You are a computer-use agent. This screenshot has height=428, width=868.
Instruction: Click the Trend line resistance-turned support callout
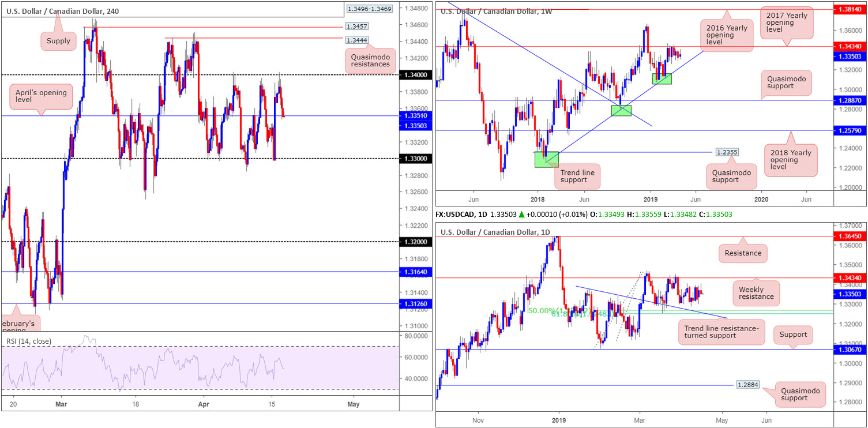click(722, 332)
